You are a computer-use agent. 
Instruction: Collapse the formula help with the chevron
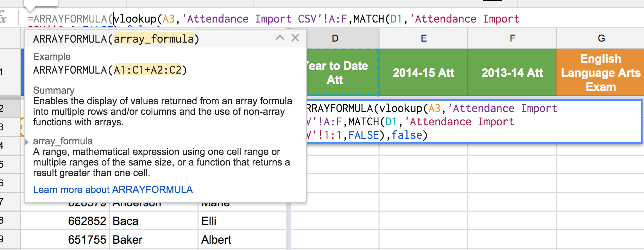(280, 38)
